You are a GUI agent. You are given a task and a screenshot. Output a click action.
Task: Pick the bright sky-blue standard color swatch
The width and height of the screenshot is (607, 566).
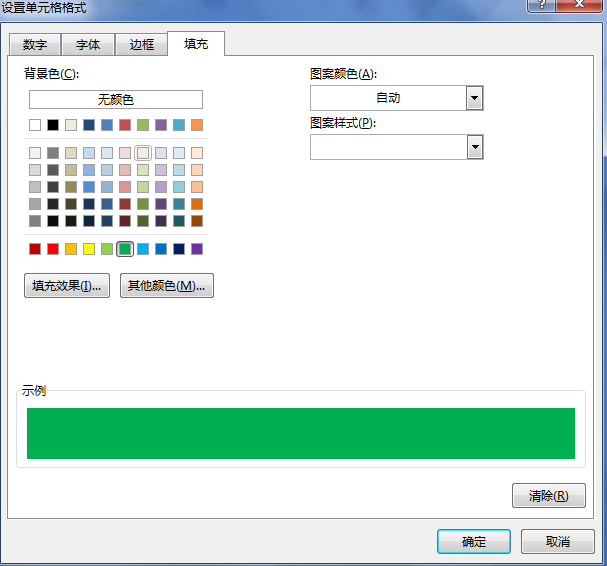(x=143, y=249)
